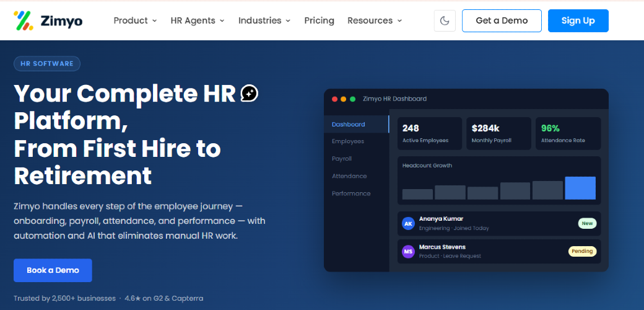Image resolution: width=644 pixels, height=310 pixels.
Task: Open the Industries dropdown
Action: click(264, 20)
